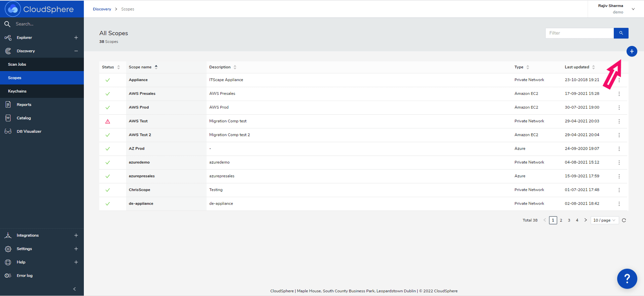Click the Reports icon in the sidebar

point(8,105)
